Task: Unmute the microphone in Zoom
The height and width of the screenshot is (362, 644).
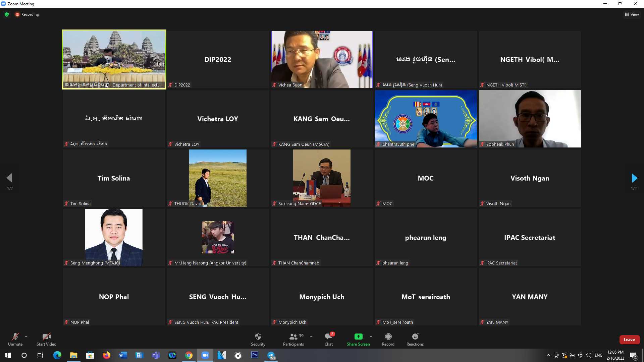Action: (15, 339)
